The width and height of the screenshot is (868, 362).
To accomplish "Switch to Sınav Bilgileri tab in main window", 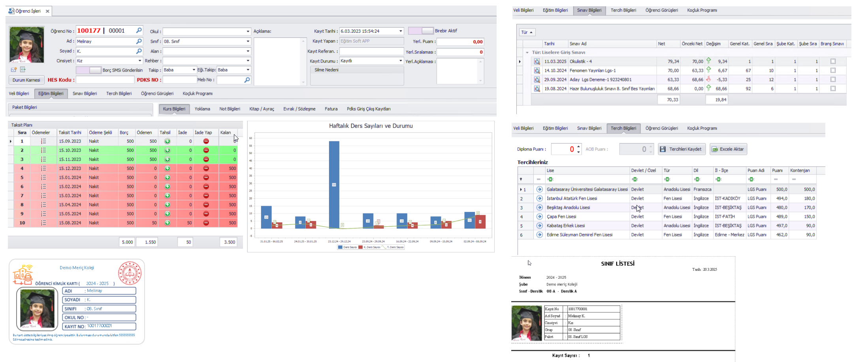I will coord(85,94).
